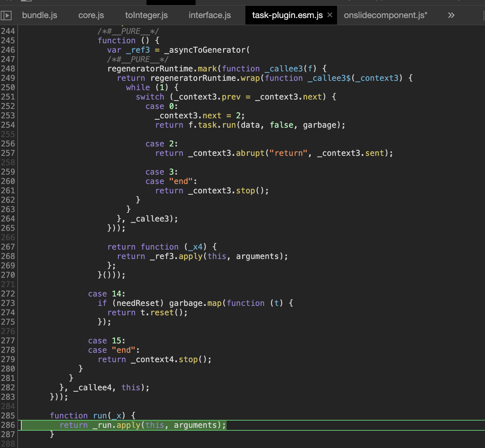This screenshot has height=448, width=485.
Task: Switch to the bundle.js tab
Action: (39, 15)
